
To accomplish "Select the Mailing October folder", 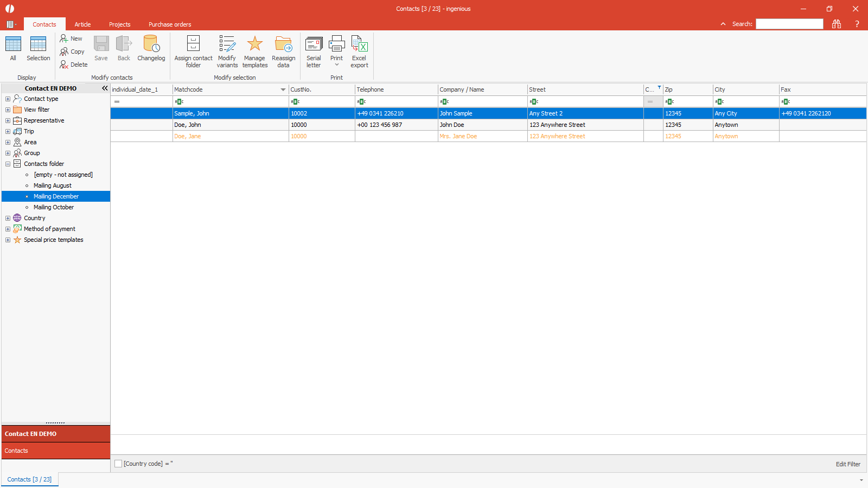I will [54, 207].
